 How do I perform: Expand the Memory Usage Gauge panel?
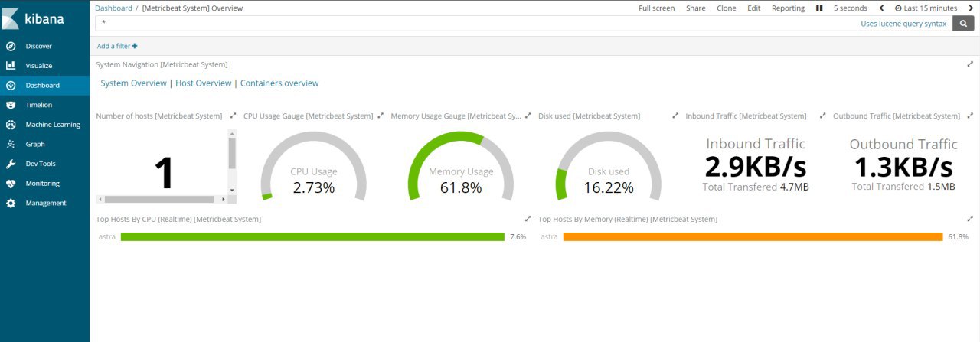pos(528,116)
